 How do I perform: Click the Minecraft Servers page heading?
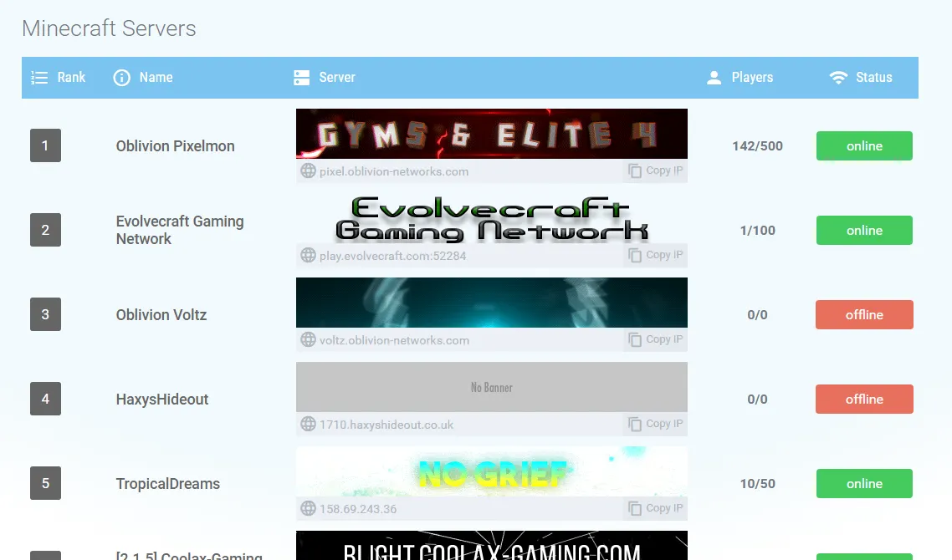(x=109, y=28)
